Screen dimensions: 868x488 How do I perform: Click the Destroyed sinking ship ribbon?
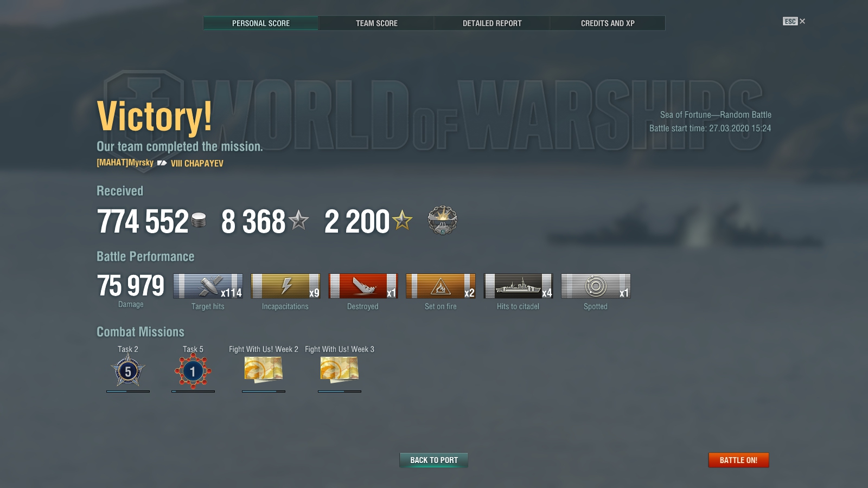(x=363, y=286)
